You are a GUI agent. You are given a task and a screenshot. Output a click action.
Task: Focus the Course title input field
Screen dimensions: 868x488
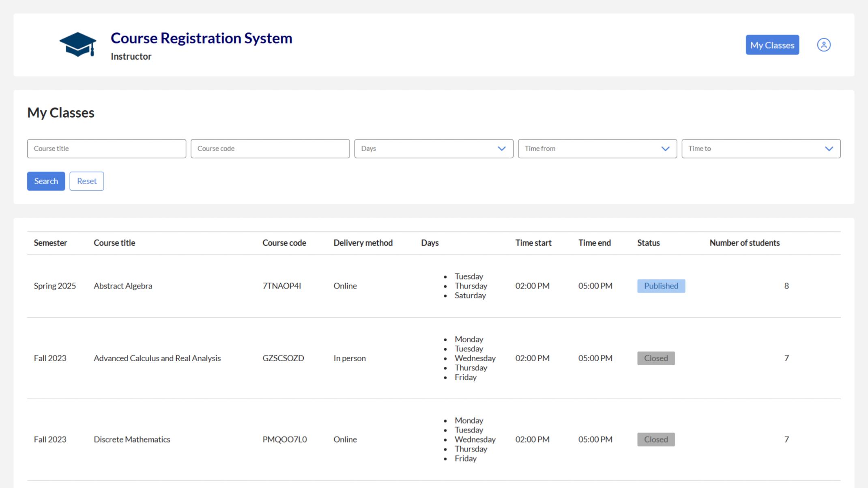(107, 149)
